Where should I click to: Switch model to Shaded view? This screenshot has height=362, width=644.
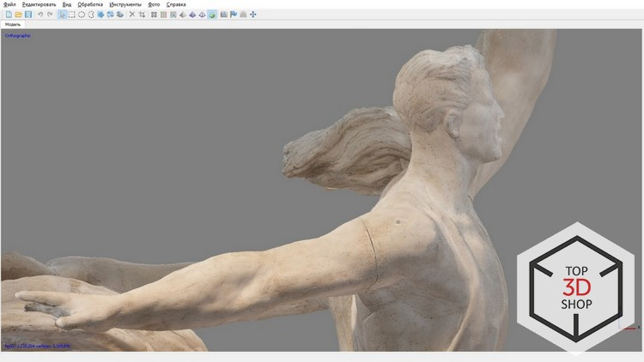(183, 15)
